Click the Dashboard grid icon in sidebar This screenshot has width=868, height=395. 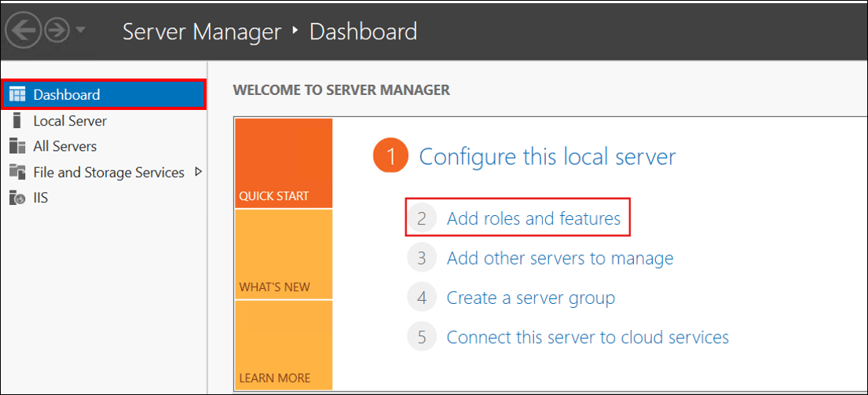(18, 94)
